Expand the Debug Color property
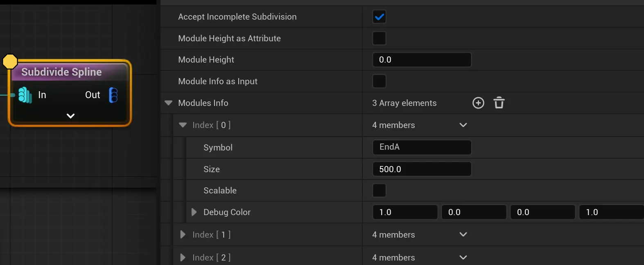Screen dimensions: 644x265 pos(194,212)
